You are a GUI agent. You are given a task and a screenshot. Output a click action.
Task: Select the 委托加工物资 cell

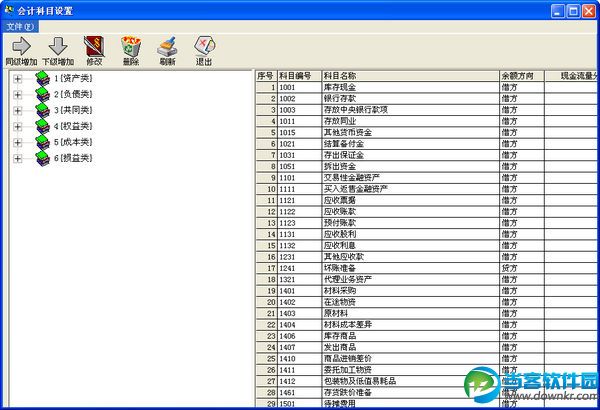click(x=411, y=370)
